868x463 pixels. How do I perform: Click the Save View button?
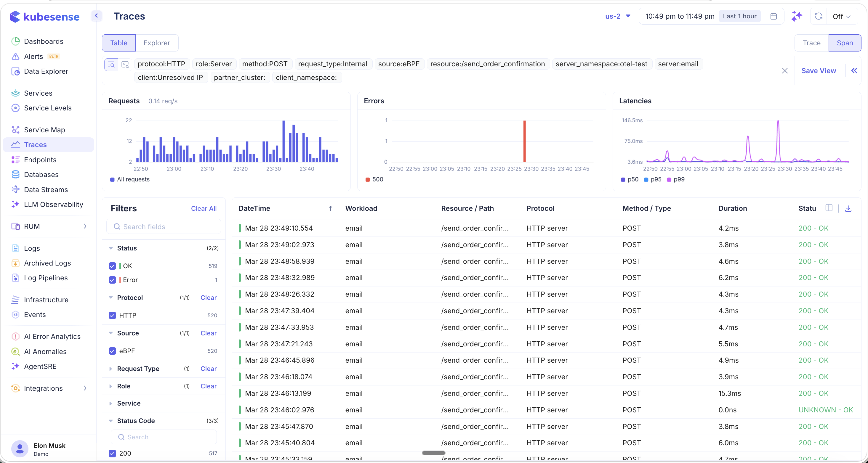pyautogui.click(x=819, y=71)
